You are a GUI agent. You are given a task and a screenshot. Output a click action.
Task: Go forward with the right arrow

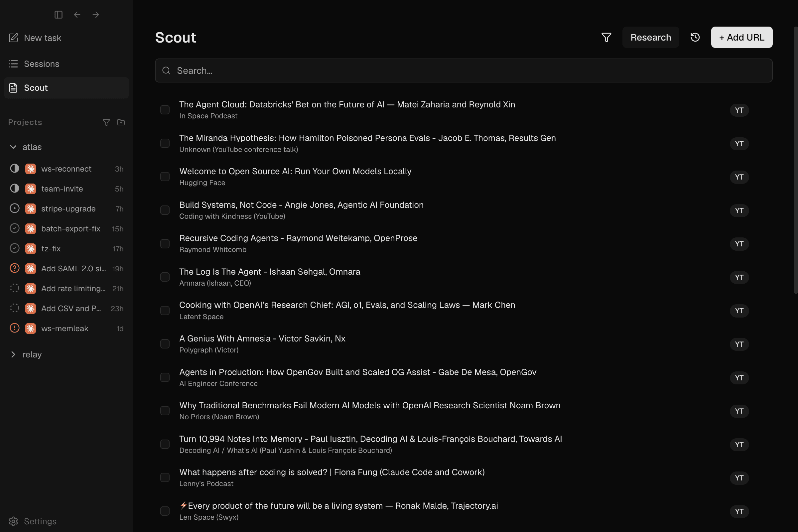coord(96,15)
